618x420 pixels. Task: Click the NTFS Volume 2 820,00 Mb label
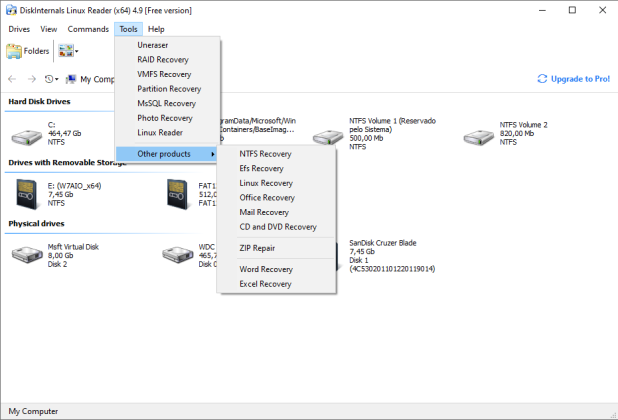point(523,133)
